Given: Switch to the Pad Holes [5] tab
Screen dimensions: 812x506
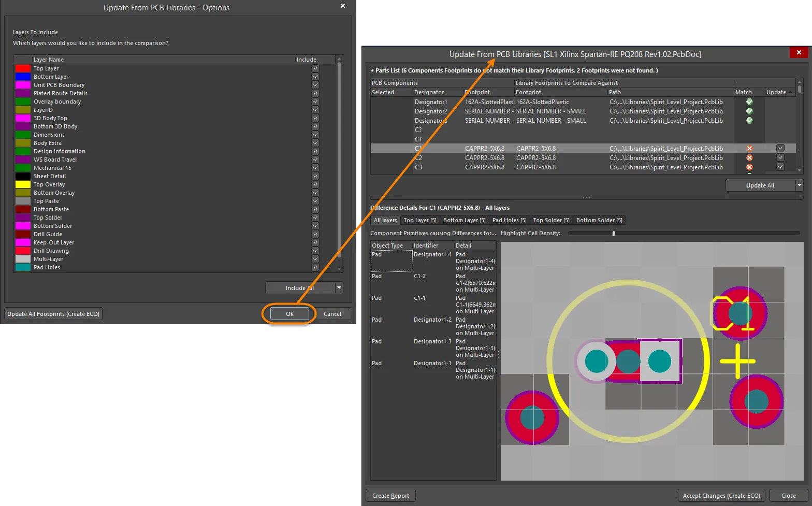Looking at the screenshot, I should (509, 220).
